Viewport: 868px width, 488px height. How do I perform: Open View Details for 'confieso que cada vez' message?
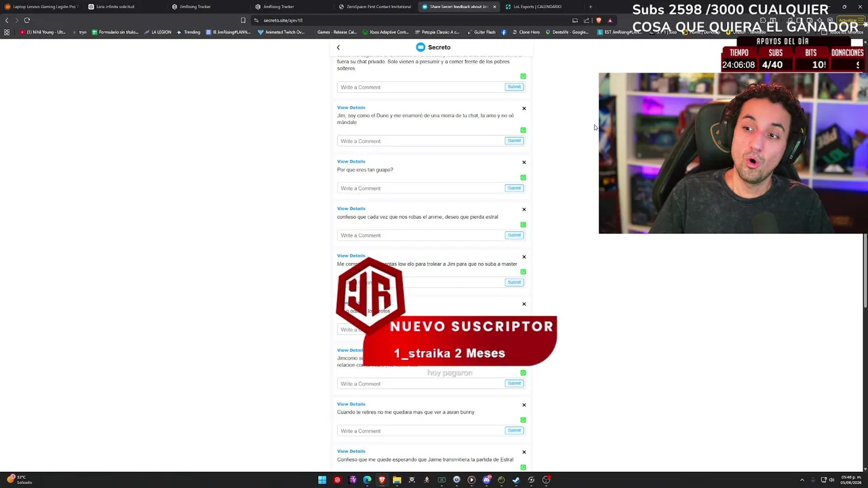[x=351, y=209]
